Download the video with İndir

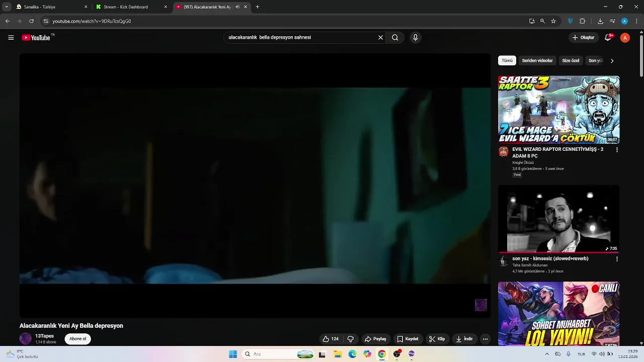click(x=464, y=339)
